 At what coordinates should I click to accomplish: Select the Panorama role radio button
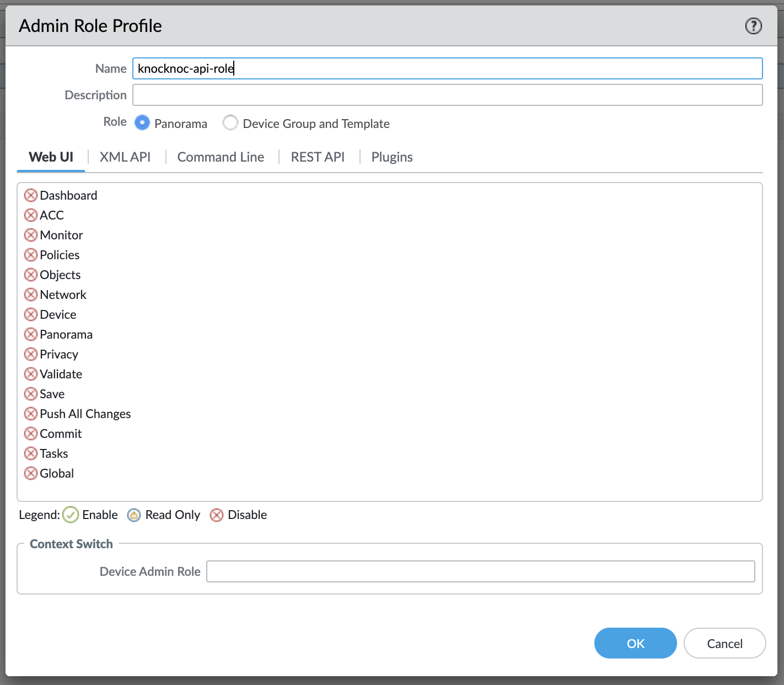tap(142, 122)
